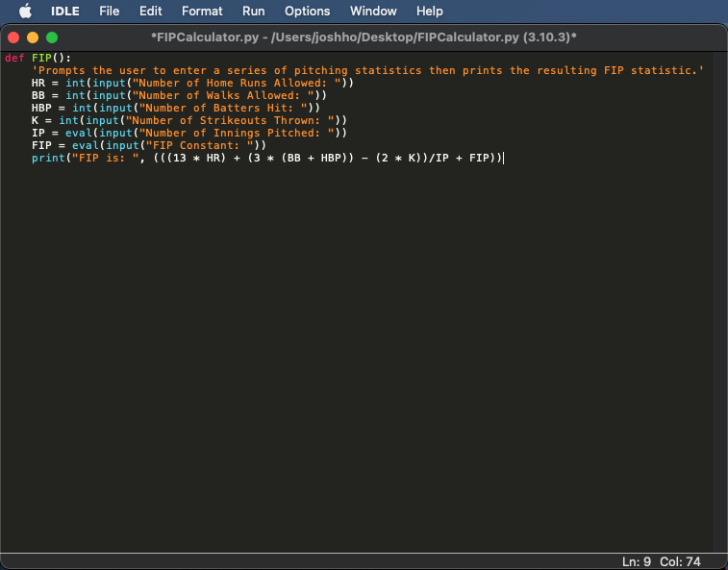Click the text "FIP Constant: "

pos(200,146)
